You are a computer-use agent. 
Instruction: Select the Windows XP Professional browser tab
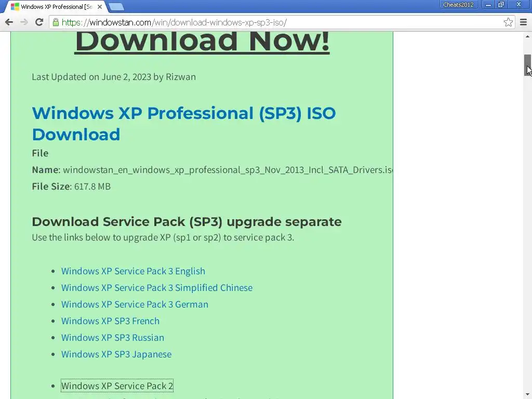coord(56,7)
